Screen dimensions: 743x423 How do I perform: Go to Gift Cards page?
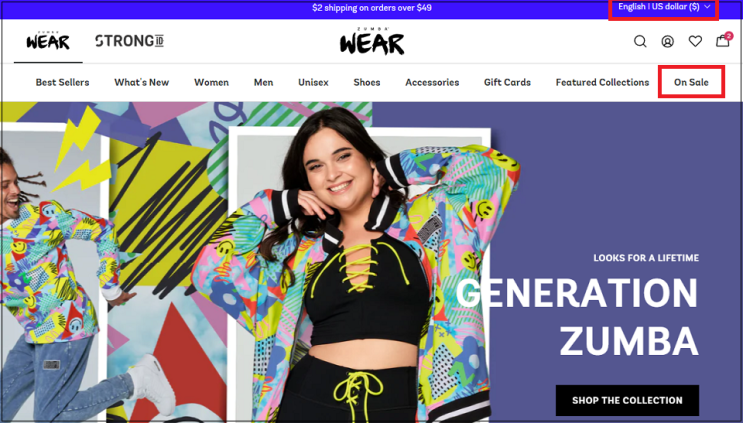507,82
